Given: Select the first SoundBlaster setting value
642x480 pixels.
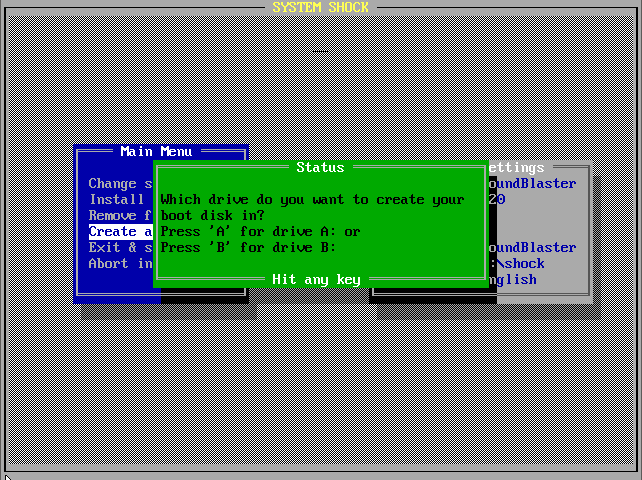Looking at the screenshot, I should point(532,184).
